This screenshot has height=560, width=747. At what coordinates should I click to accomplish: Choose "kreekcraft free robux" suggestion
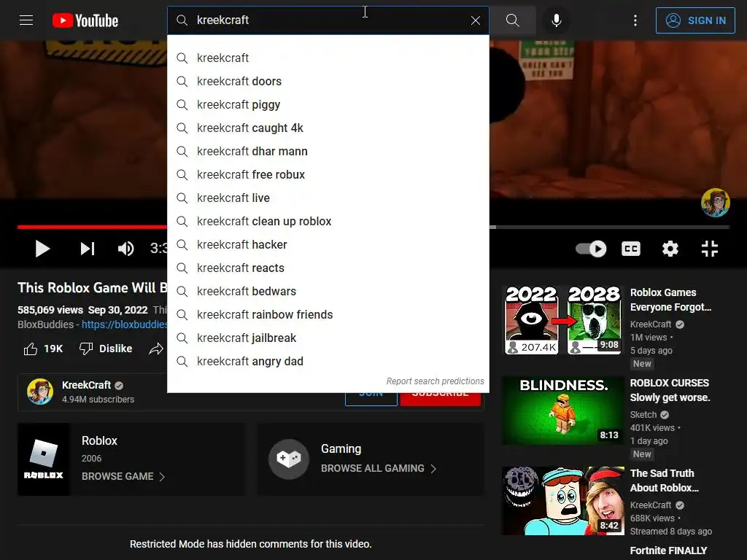[x=328, y=175]
